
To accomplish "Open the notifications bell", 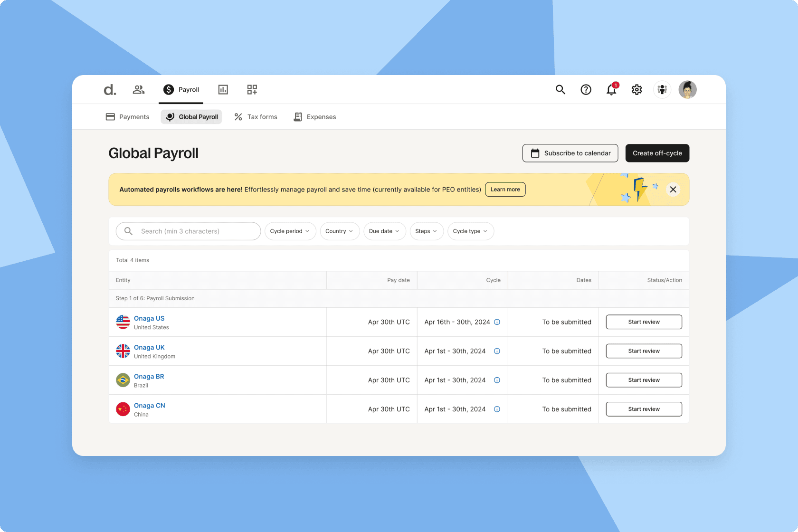I will 612,89.
